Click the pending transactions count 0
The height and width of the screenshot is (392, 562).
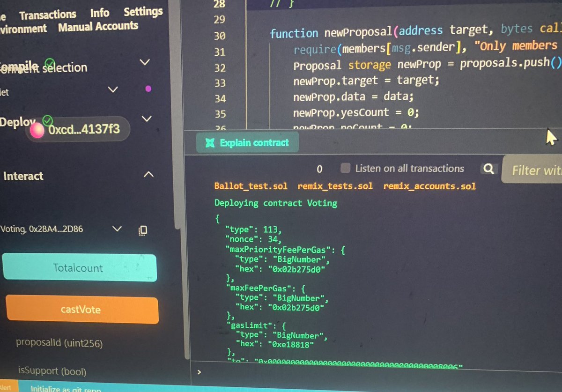(x=319, y=169)
